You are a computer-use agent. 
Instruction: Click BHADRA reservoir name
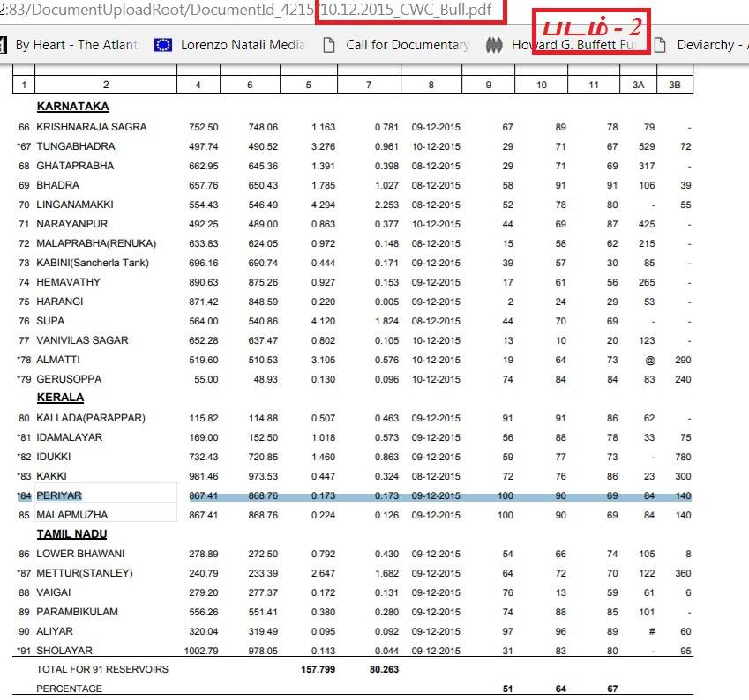click(58, 185)
